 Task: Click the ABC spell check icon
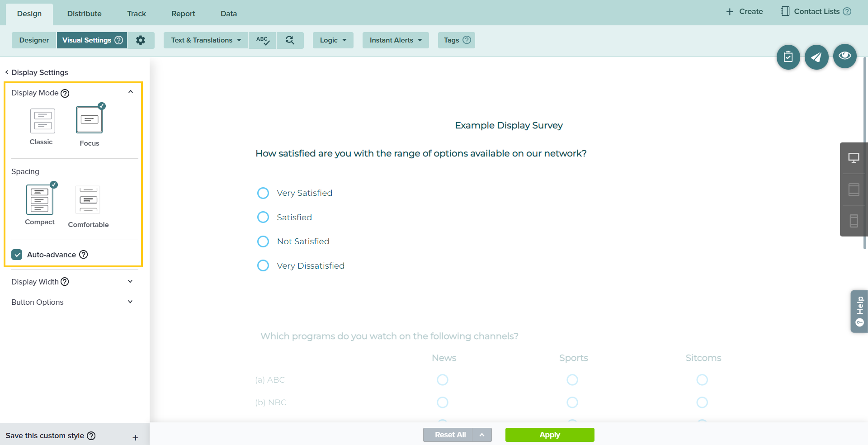tap(262, 40)
